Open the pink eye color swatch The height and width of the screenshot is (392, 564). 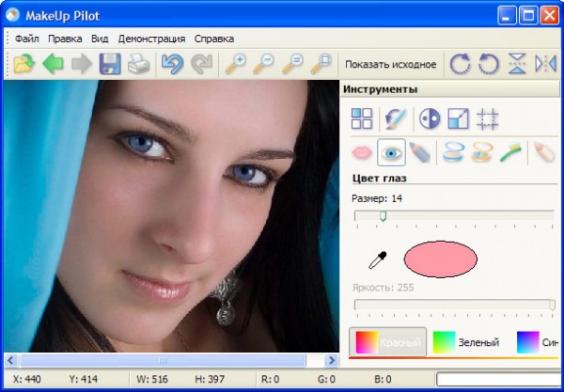[441, 259]
